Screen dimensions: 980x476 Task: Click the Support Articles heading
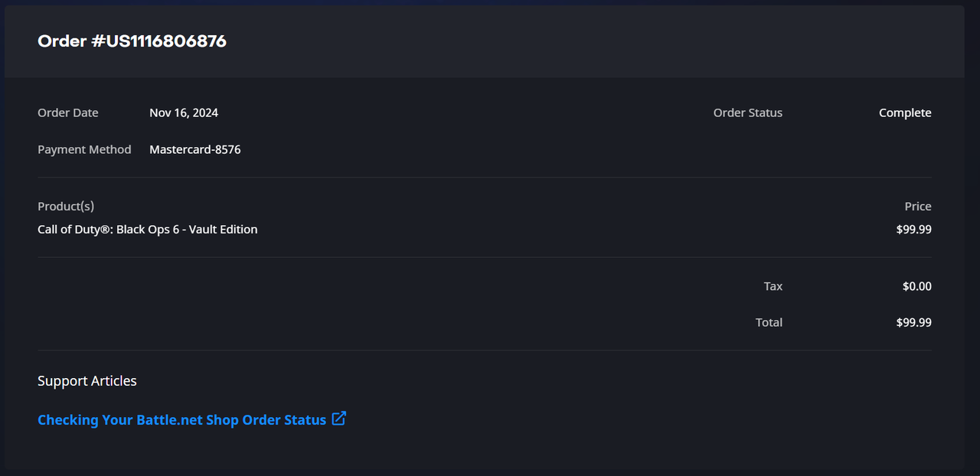[87, 381]
